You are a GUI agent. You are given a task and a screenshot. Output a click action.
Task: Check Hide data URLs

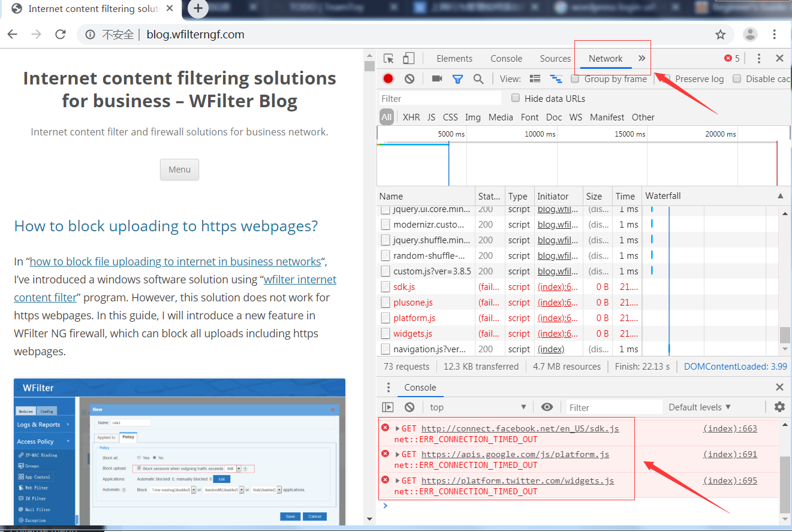(515, 98)
